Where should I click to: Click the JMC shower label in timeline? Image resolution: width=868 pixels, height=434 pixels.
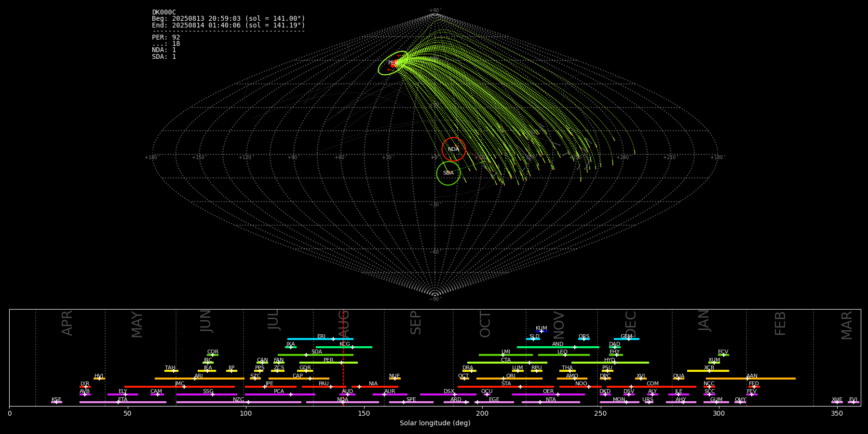179,384
